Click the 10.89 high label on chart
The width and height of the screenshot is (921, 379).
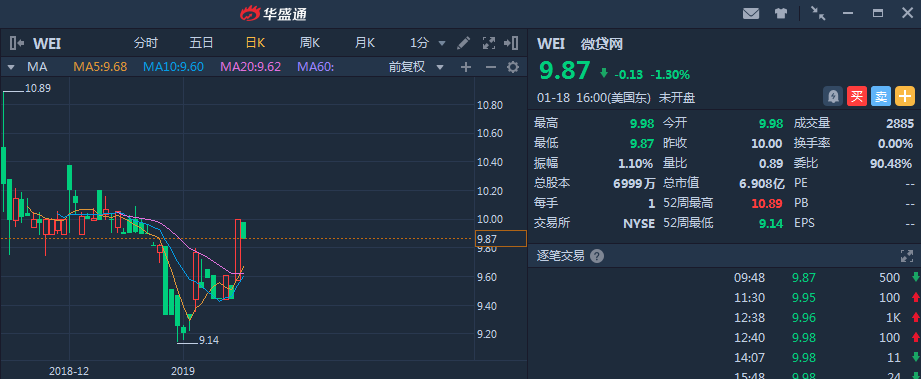point(38,89)
